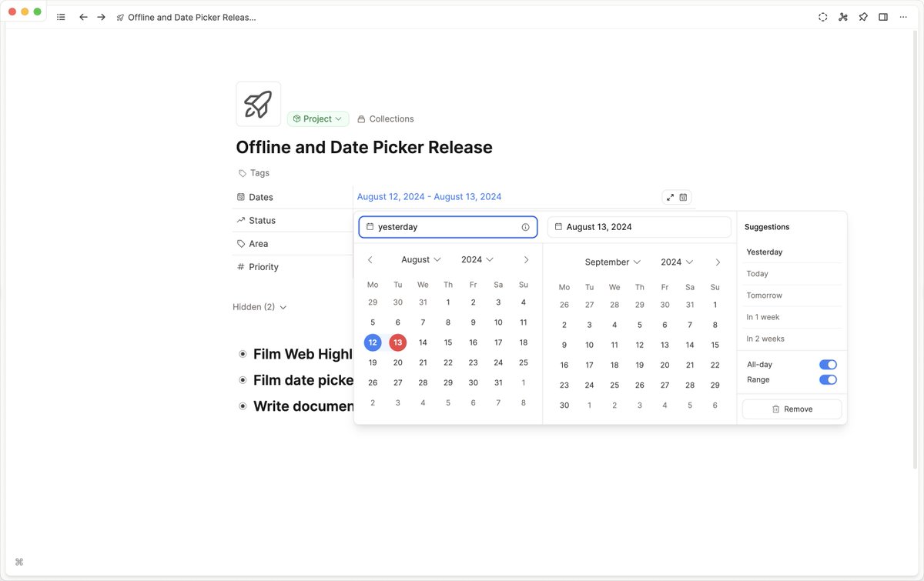Click the Area property row
Image resolution: width=924 pixels, height=581 pixels.
point(293,244)
